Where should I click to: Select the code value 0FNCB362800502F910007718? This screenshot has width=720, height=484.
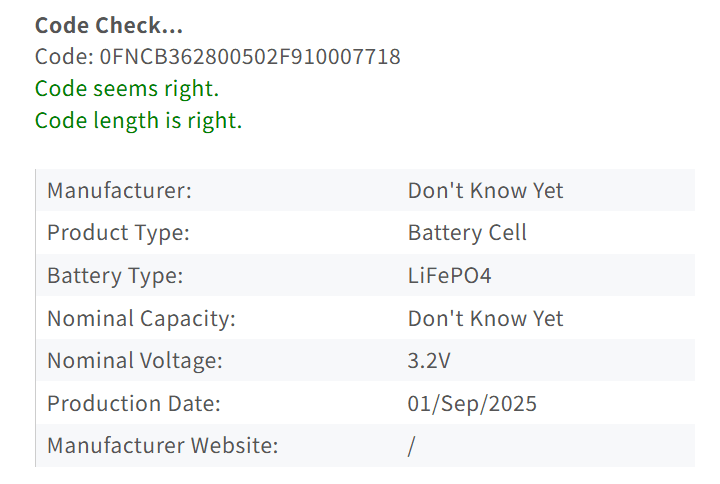[x=250, y=57]
